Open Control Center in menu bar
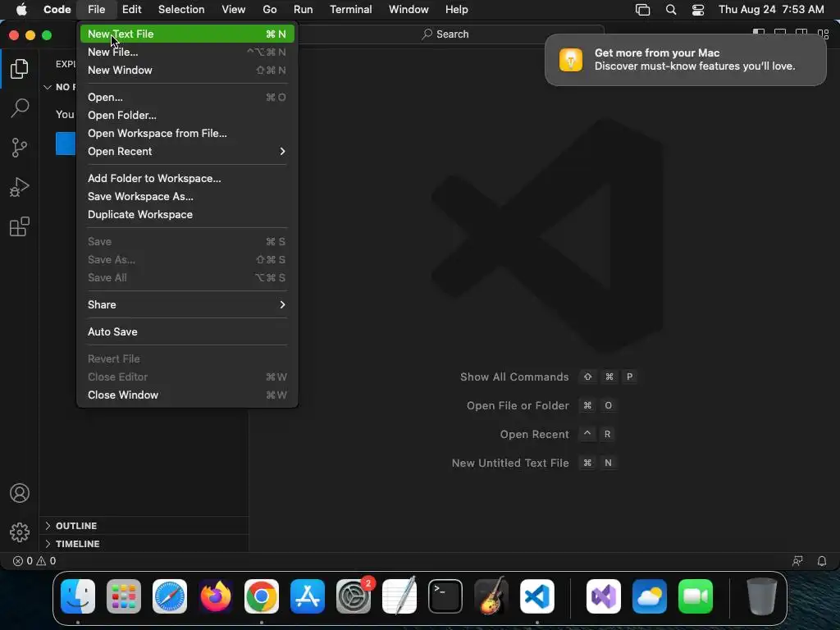Screen dimensions: 840x630 click(698, 10)
